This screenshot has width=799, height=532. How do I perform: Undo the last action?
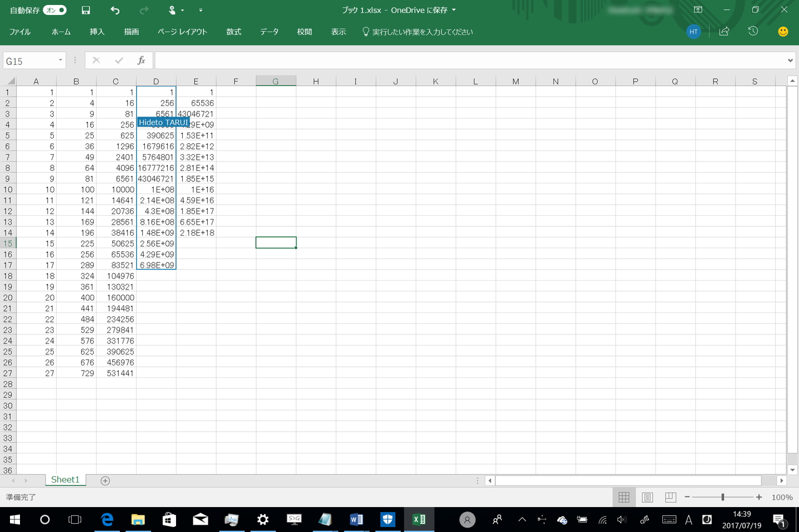115,10
